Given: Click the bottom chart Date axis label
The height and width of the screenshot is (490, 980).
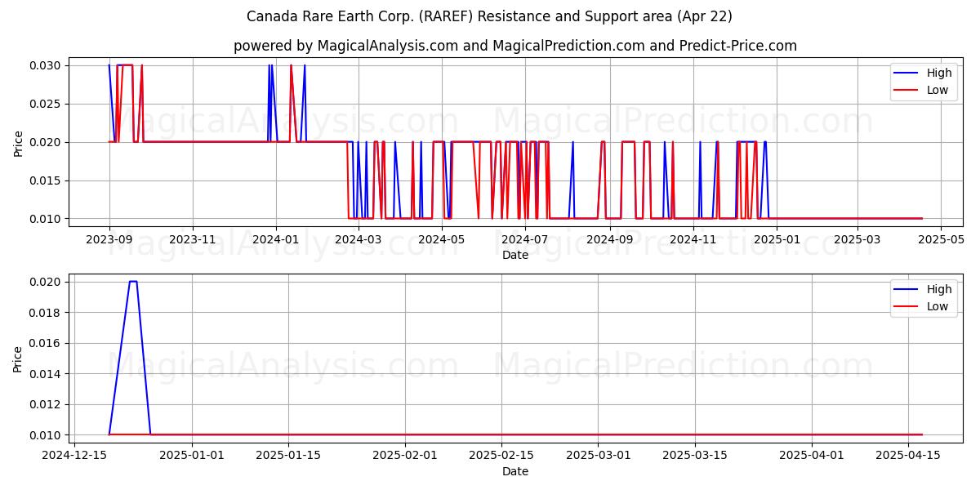Looking at the screenshot, I should coord(515,471).
